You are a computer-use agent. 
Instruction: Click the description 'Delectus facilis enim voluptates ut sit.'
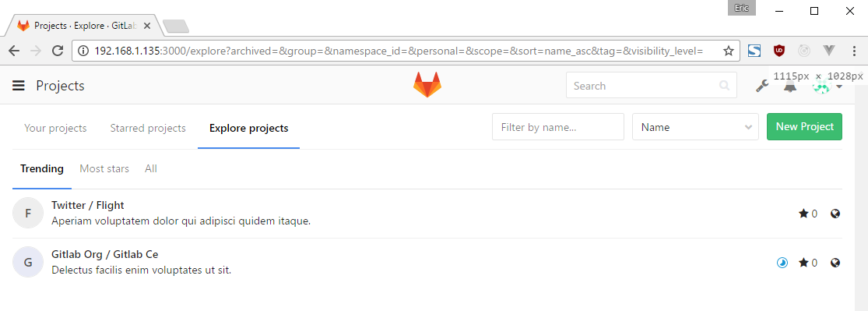coord(141,270)
